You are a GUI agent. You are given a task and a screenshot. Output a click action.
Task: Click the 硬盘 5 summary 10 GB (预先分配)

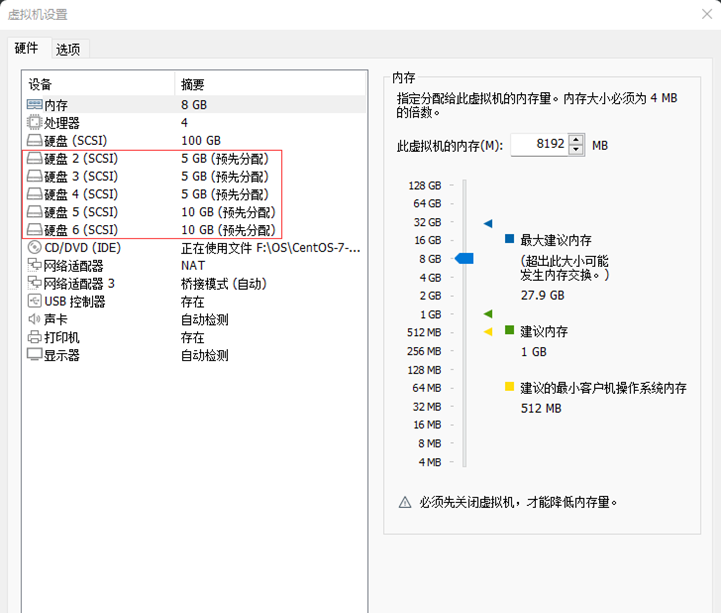pyautogui.click(x=228, y=212)
